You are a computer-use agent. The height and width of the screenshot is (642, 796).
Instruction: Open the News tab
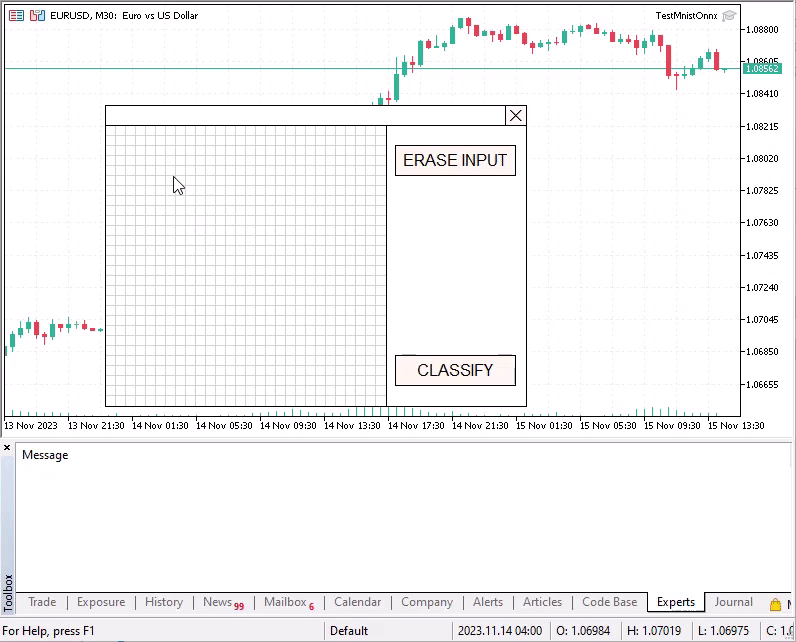click(x=218, y=602)
